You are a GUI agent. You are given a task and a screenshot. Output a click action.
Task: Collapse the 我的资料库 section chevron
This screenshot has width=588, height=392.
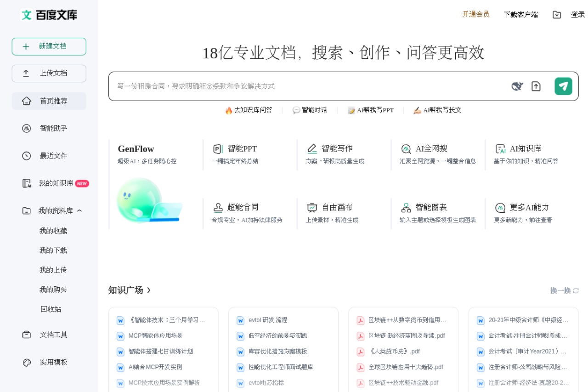coord(79,210)
